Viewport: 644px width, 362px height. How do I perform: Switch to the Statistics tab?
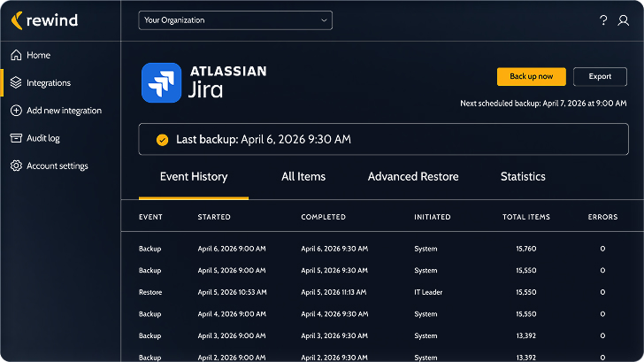[523, 177]
